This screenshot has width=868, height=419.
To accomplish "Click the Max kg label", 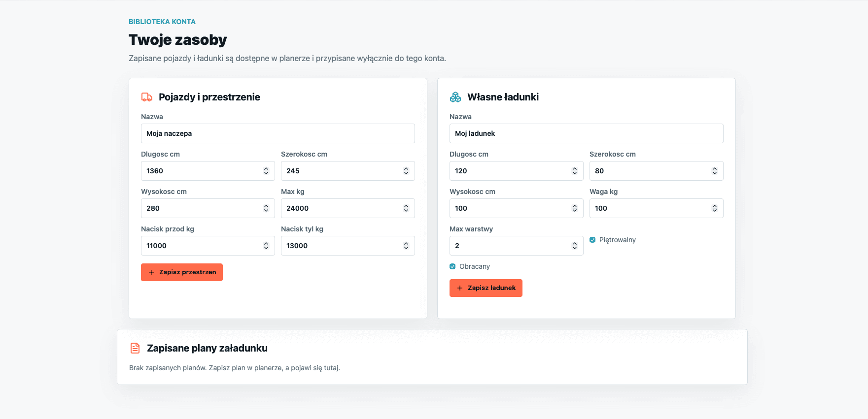I will coord(293,192).
